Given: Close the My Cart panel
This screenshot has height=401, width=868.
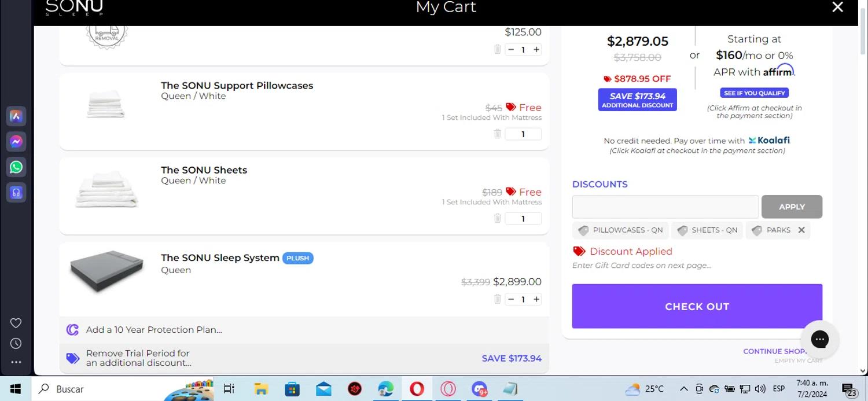Looking at the screenshot, I should coord(837,7).
